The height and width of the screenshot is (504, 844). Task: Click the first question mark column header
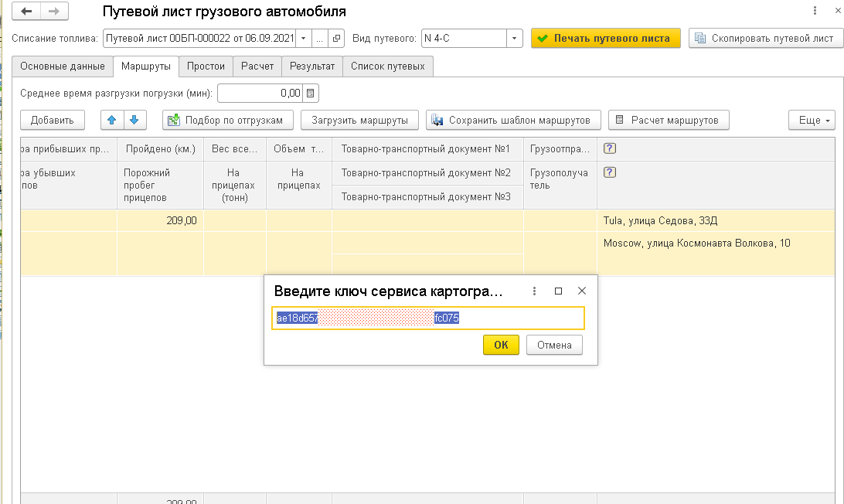[610, 148]
